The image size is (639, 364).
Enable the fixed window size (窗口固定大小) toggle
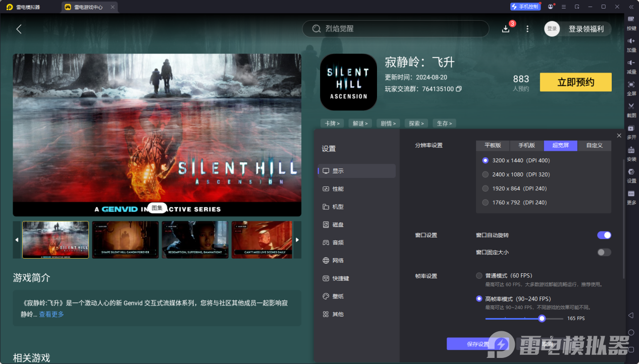604,252
